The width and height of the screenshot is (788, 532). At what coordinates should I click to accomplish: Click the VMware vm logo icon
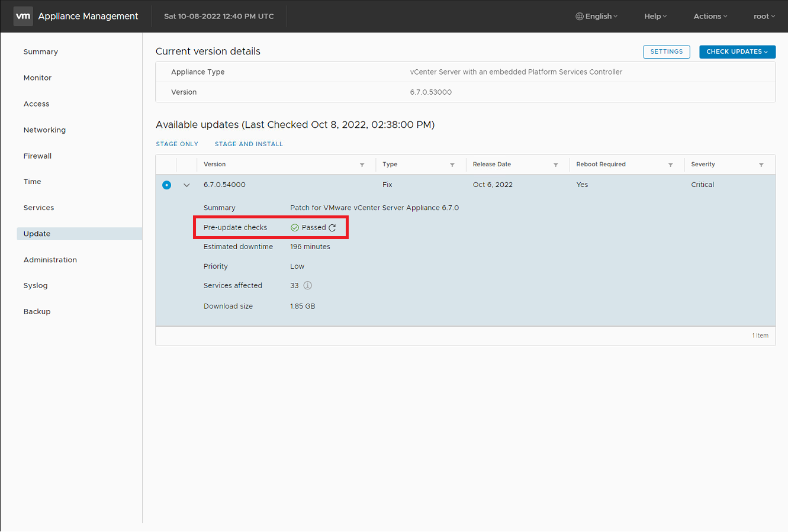23,16
